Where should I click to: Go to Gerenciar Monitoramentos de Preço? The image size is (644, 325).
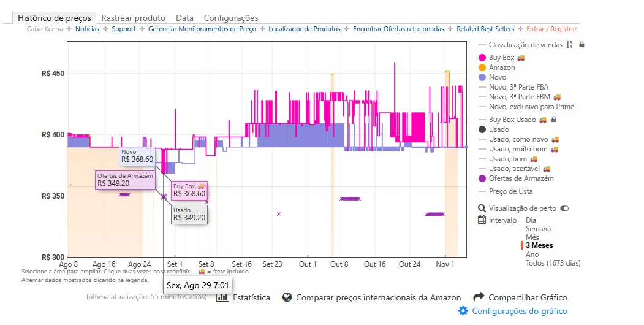click(202, 29)
